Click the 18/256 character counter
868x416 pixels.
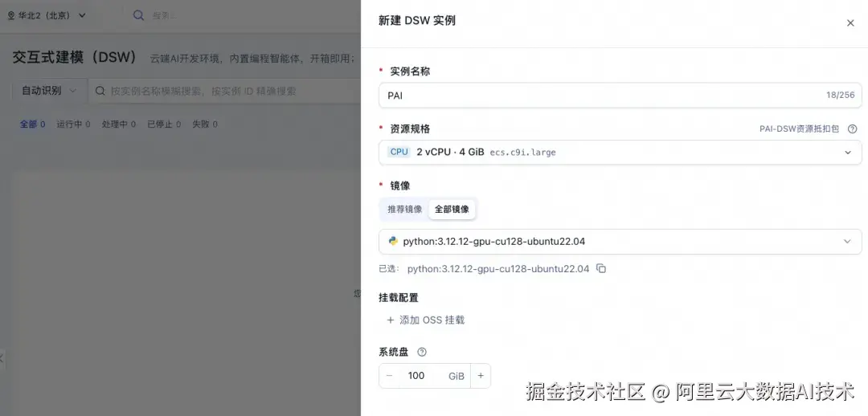click(841, 95)
